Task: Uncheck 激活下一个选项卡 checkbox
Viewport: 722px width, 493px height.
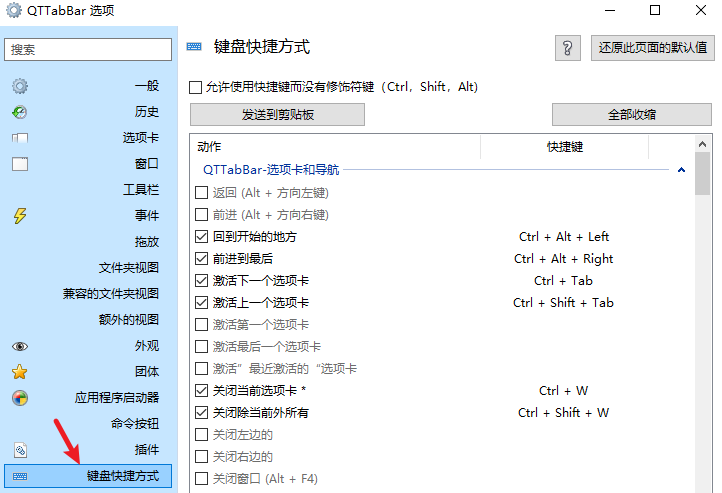Action: coord(201,280)
